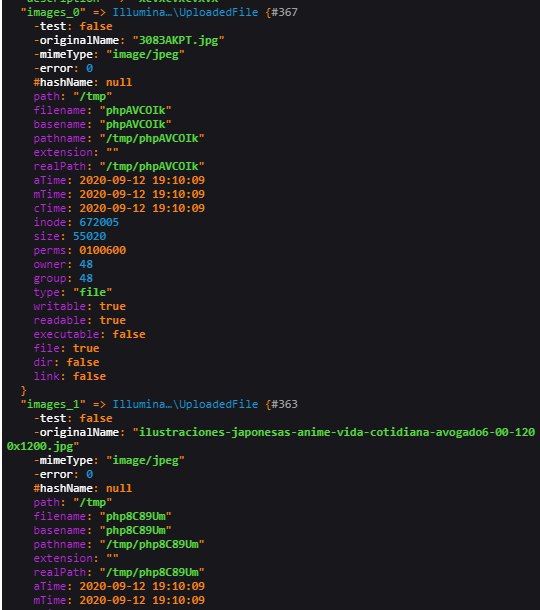
Task: Click the empty extension value under images_1
Action: click(112, 557)
